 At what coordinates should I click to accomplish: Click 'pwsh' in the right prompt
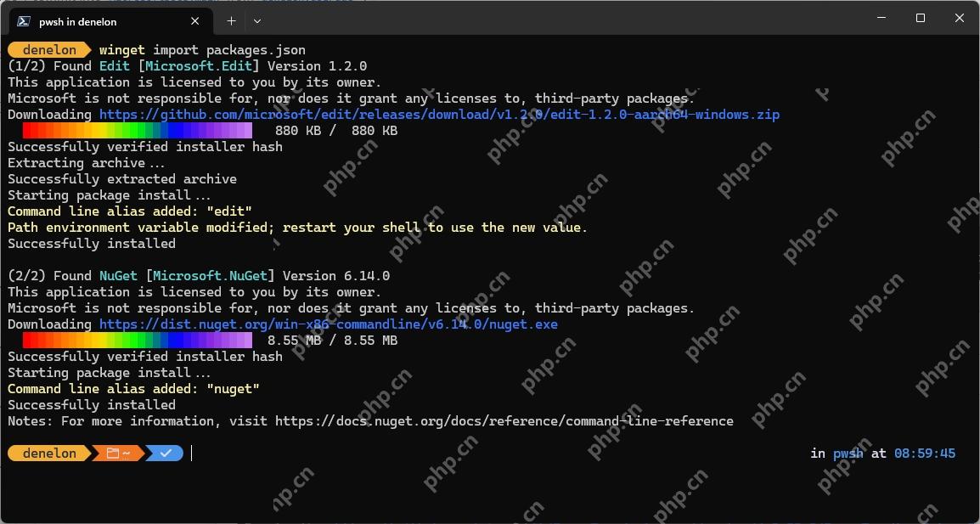coord(848,454)
